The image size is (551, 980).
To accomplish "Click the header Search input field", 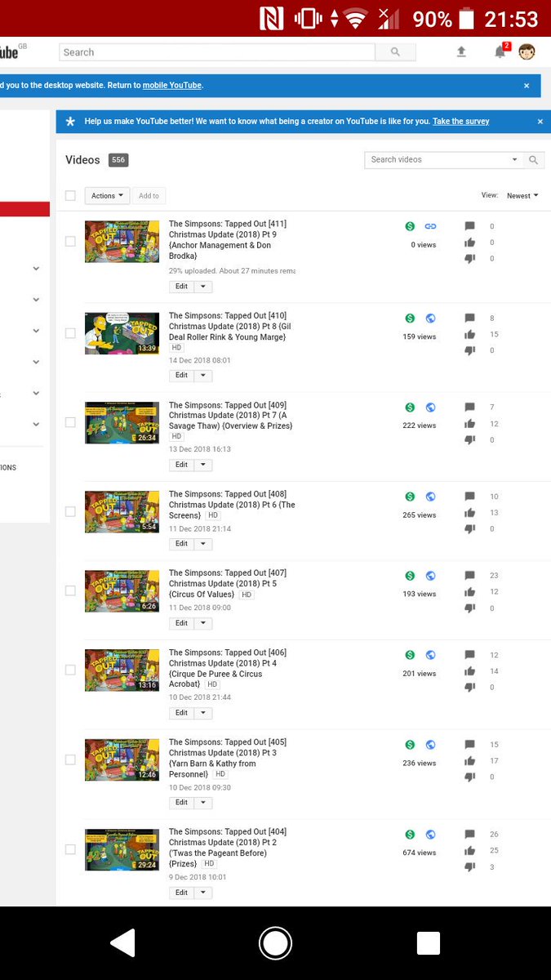I will pos(217,52).
